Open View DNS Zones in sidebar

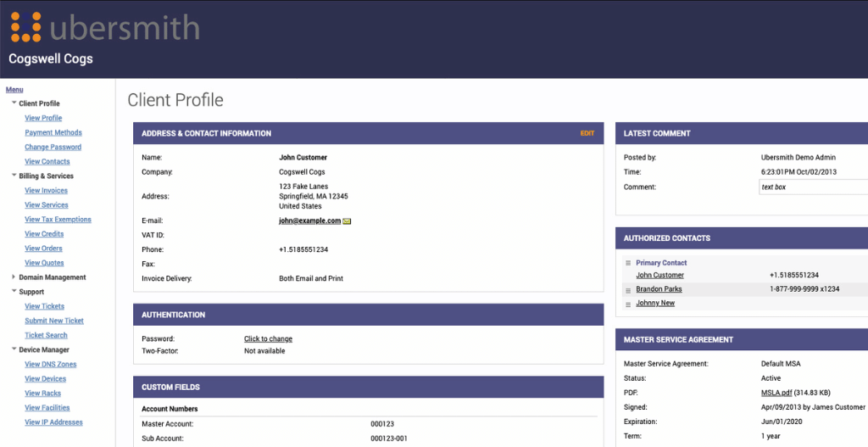coord(50,364)
